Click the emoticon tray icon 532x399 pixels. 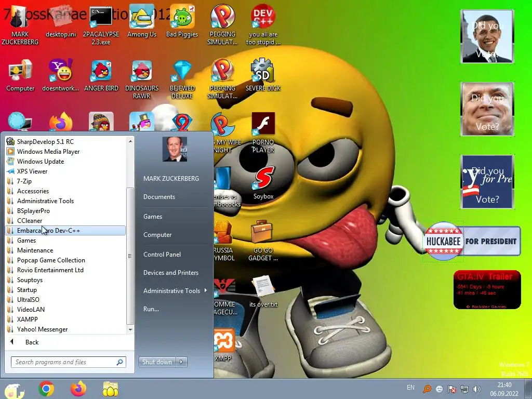click(x=440, y=389)
